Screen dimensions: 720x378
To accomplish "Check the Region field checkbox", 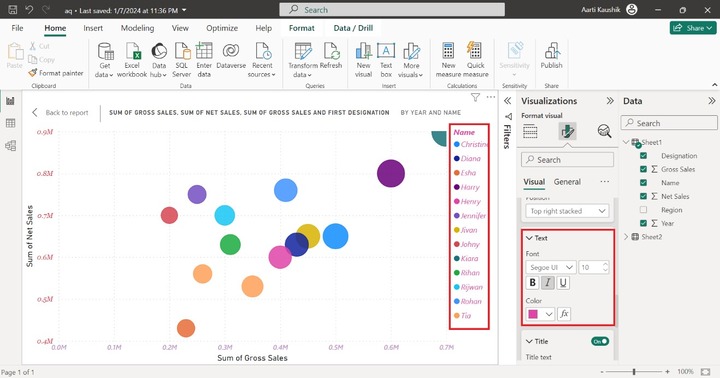I will tap(643, 210).
